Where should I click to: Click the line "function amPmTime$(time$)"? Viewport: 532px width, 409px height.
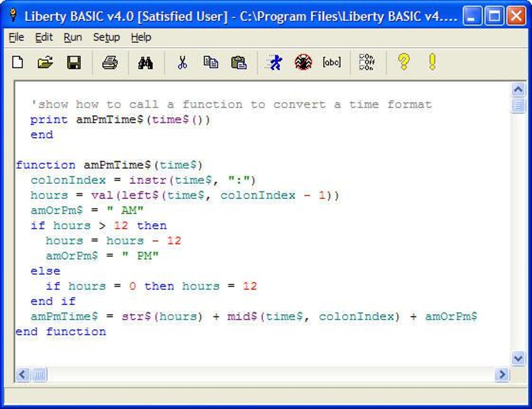pos(109,165)
